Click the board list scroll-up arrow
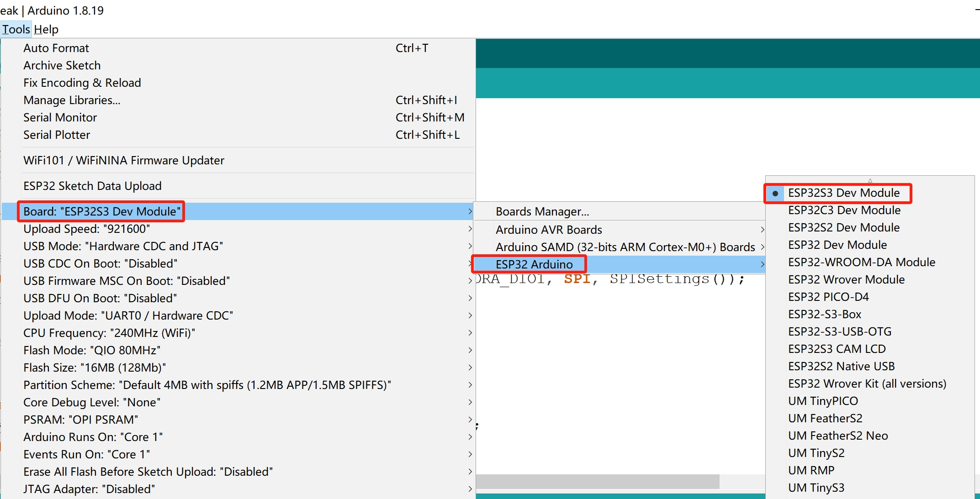This screenshot has width=980, height=499. point(870,180)
